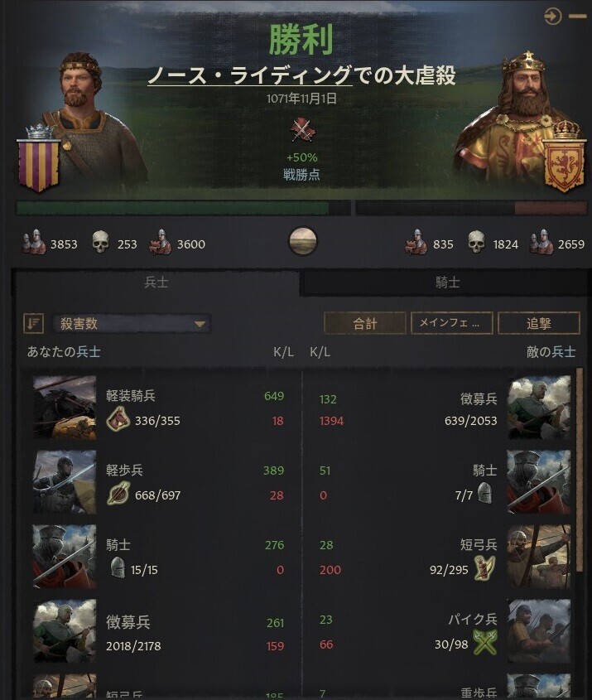Click the pikemen crossed-axes unit type icon

tap(485, 642)
